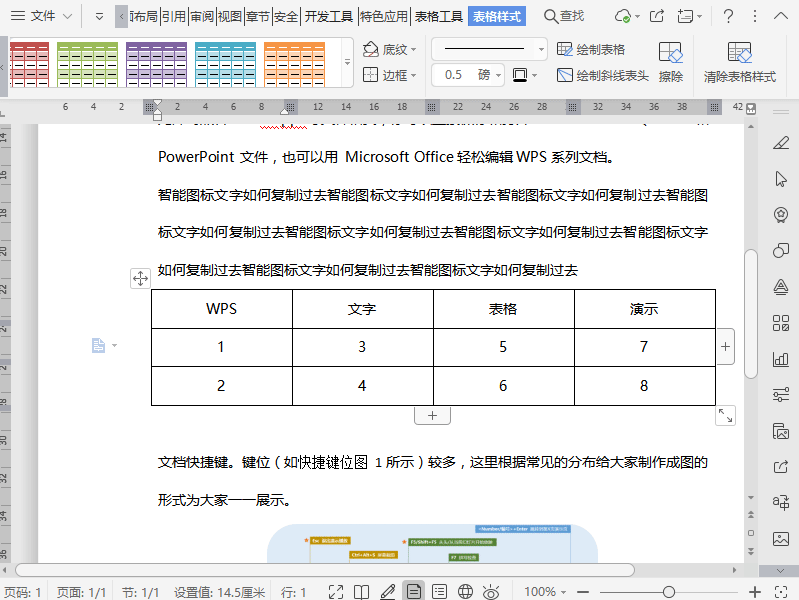Screen dimensions: 799x600
Task: Switch to Developer Tools (开发工具) tab
Action: tap(329, 16)
